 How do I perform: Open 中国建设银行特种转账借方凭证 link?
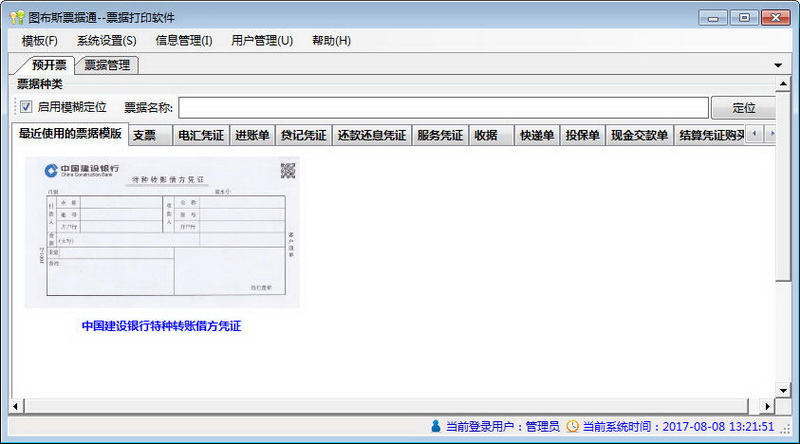coord(161,326)
